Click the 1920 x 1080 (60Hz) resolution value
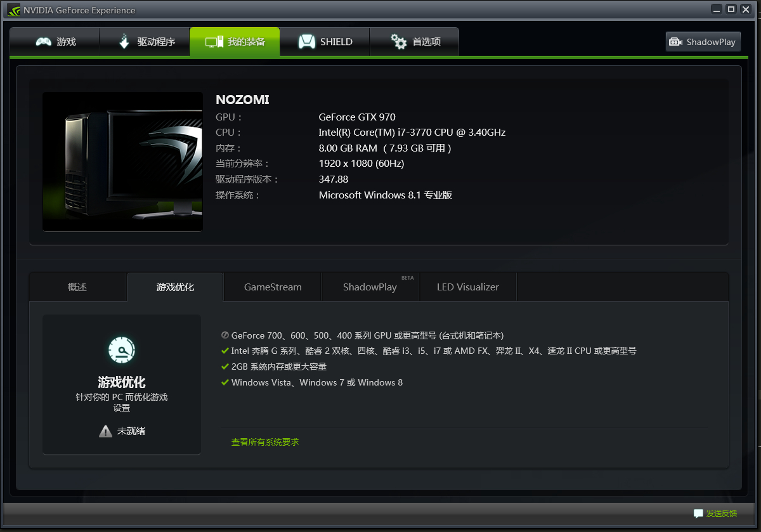The height and width of the screenshot is (532, 761). (361, 164)
